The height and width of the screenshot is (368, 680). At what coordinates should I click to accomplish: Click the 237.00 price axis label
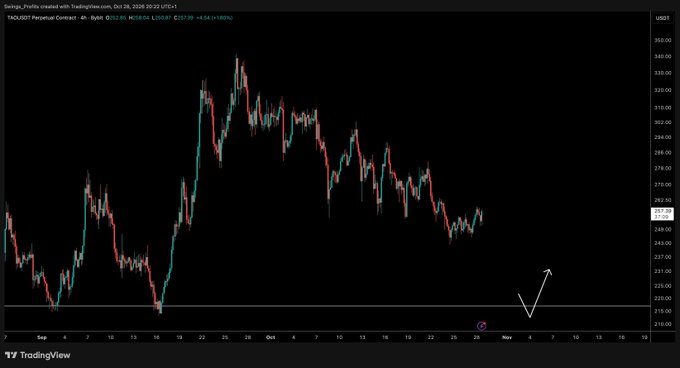[662, 257]
